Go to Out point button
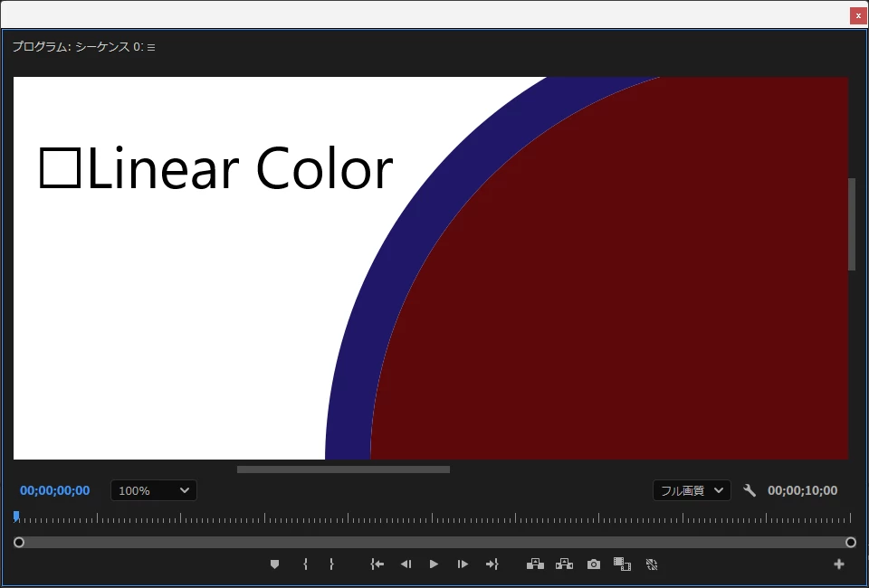This screenshot has width=869, height=588. click(x=492, y=564)
